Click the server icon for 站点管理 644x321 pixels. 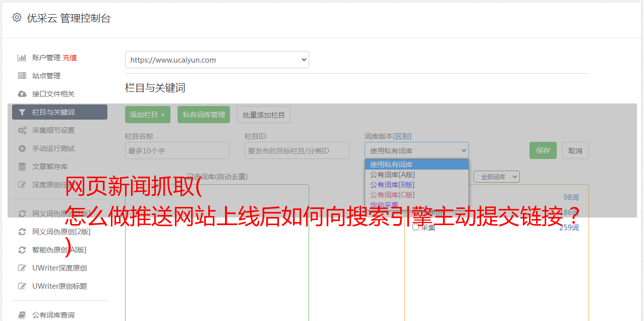tap(22, 76)
